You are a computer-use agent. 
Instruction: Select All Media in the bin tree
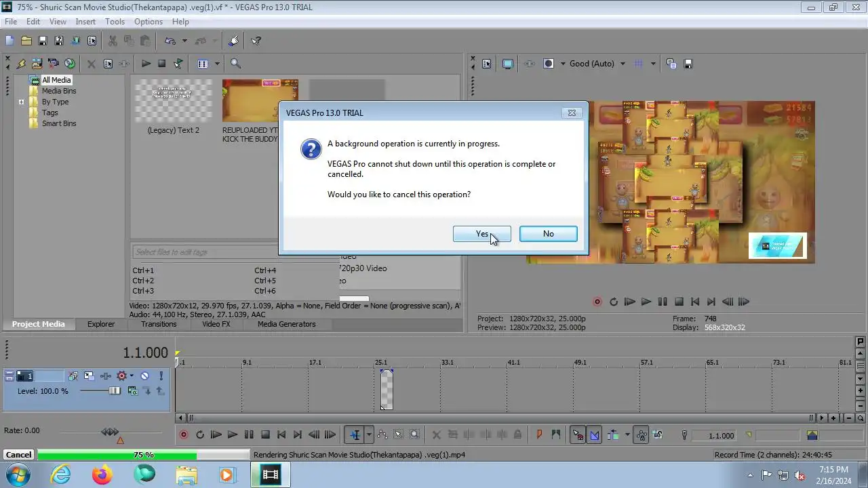[56, 80]
